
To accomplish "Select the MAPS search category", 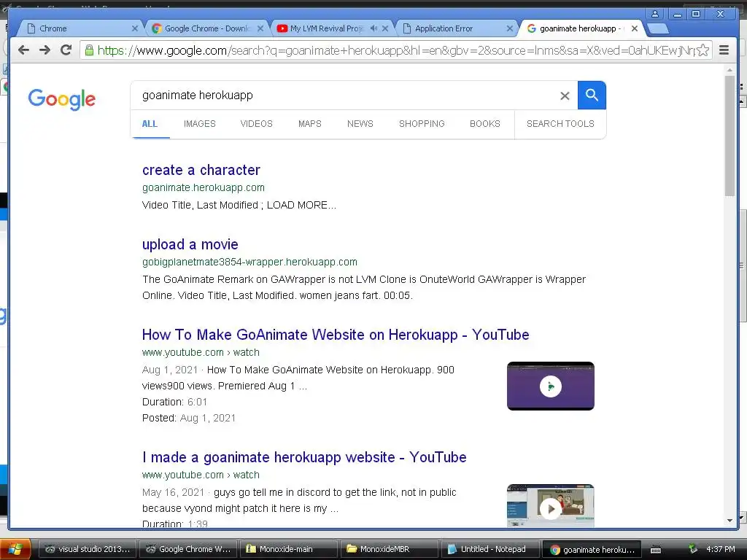I will click(x=309, y=124).
